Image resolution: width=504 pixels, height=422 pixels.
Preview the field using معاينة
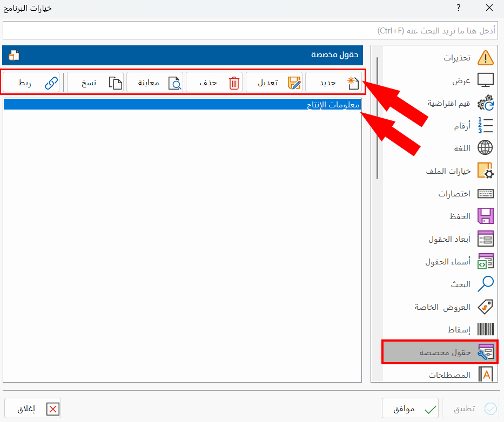click(159, 82)
